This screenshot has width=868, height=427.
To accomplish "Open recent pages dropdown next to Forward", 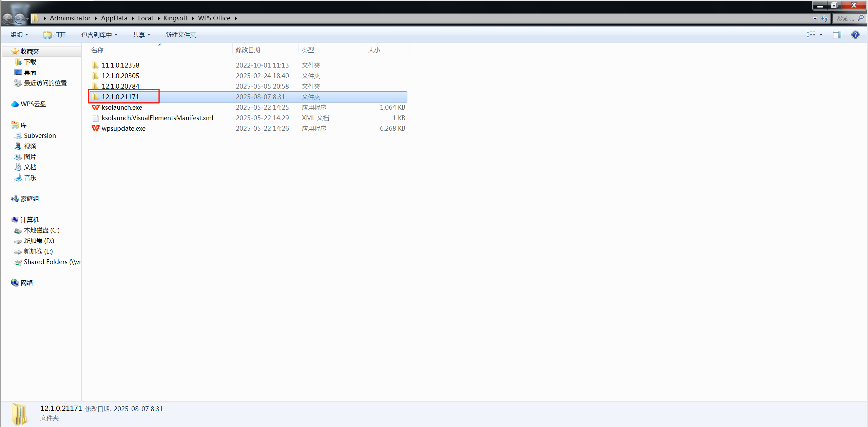I will pyautogui.click(x=27, y=19).
